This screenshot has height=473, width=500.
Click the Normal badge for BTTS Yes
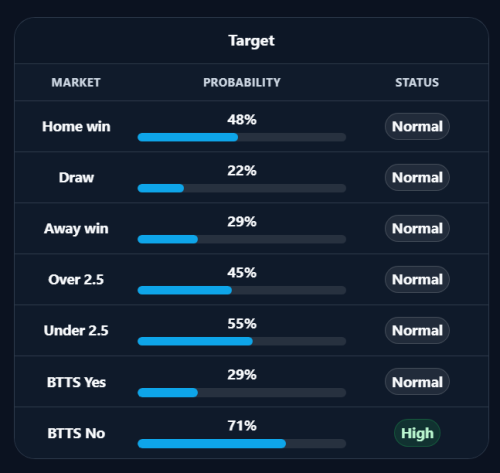[x=417, y=382]
